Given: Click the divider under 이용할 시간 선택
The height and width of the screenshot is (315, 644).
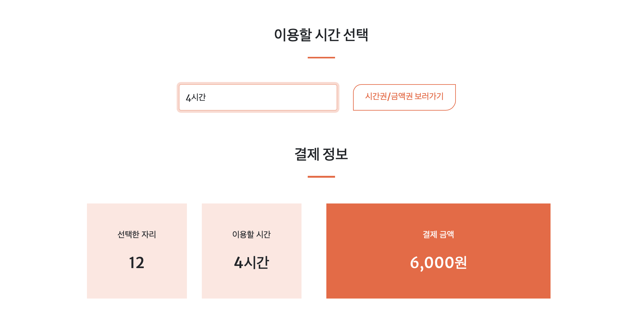Looking at the screenshot, I should (322, 57).
